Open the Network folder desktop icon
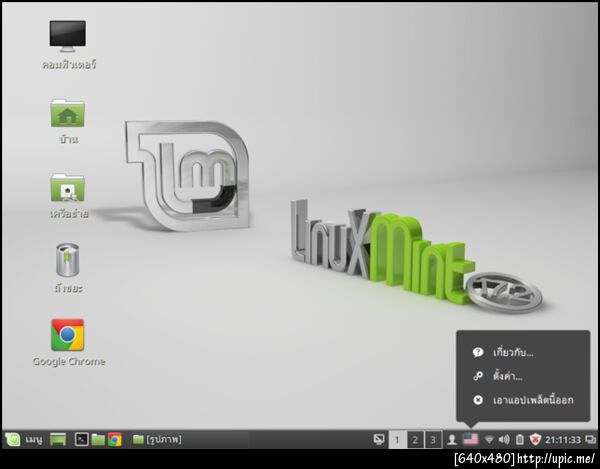Screen dimensions: 600x469 [68, 188]
